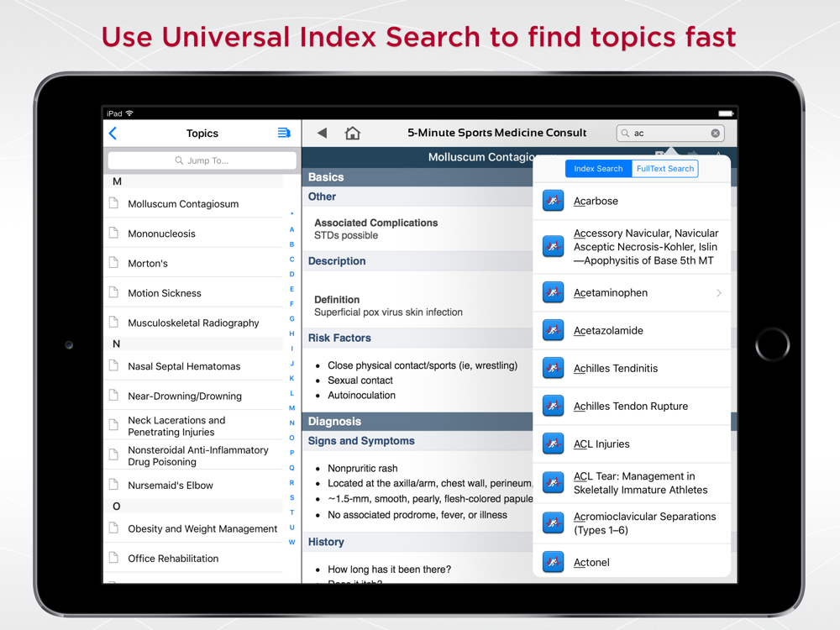Screen dimensions: 840x630
Task: Jump to letter A in index
Action: click(x=292, y=229)
